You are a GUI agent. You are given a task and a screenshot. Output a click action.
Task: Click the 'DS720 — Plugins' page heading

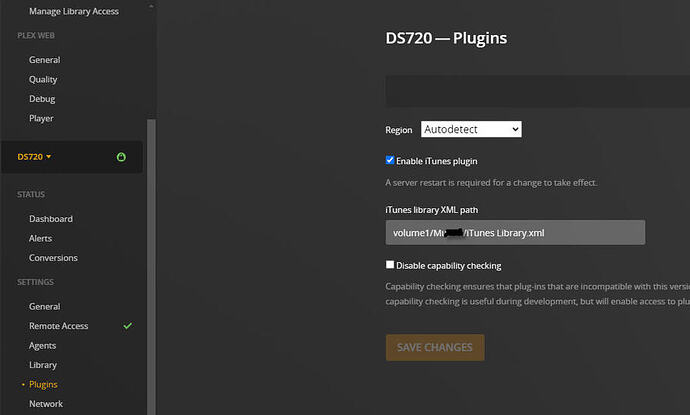coord(446,38)
